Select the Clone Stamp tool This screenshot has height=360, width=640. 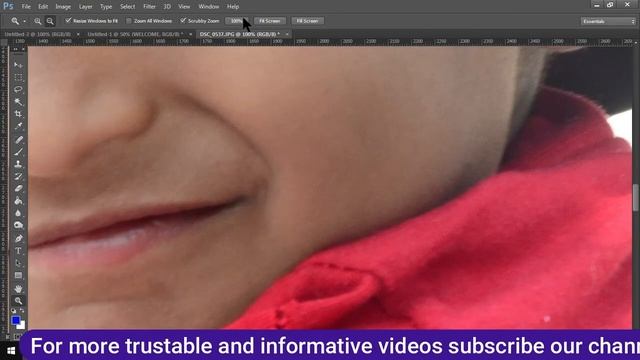(18, 164)
